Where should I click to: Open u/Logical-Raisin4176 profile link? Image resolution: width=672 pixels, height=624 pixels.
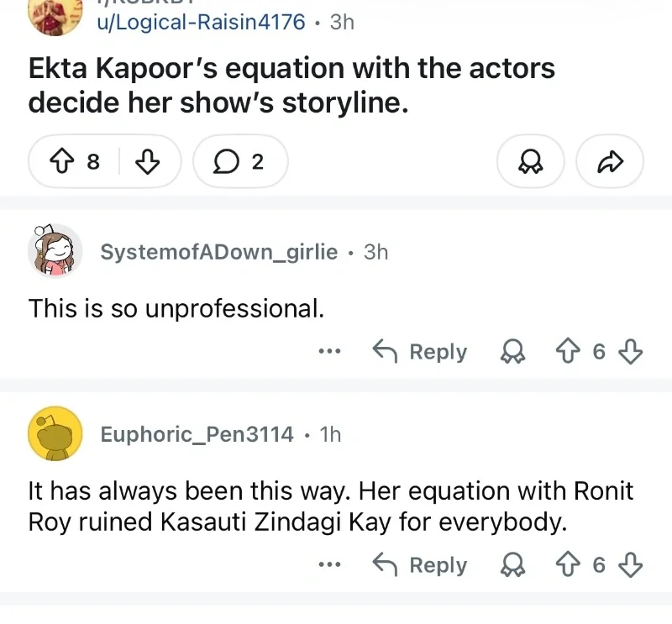(201, 22)
